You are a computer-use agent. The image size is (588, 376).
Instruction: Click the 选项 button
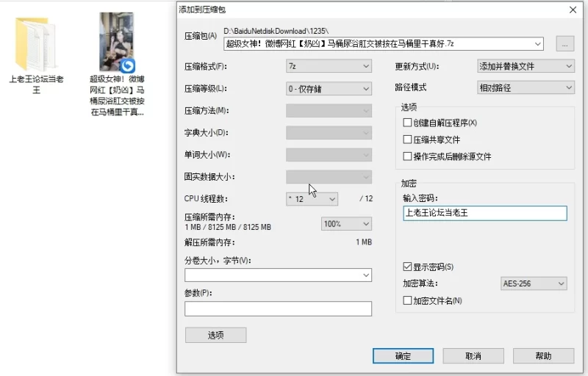[215, 335]
